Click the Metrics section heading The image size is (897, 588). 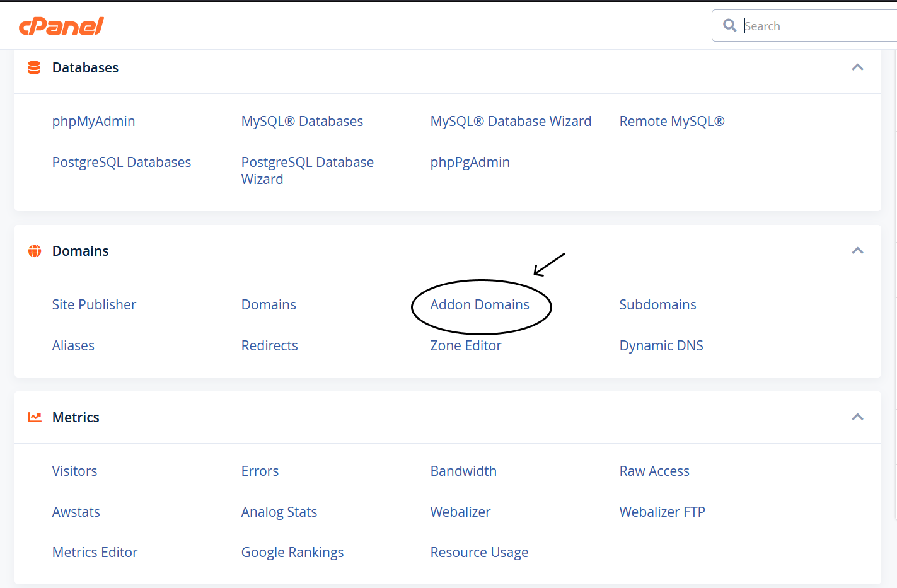coord(76,417)
